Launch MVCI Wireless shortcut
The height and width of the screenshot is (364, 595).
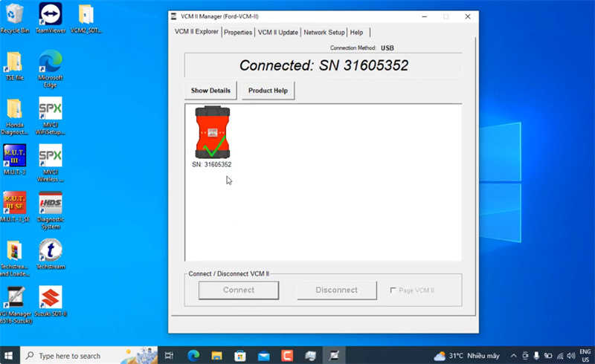[x=51, y=163]
